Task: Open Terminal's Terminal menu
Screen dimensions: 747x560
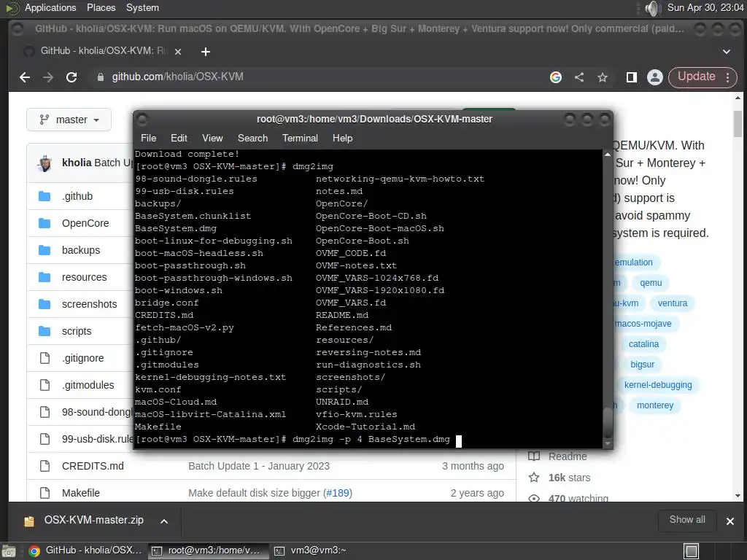Action: coord(300,138)
